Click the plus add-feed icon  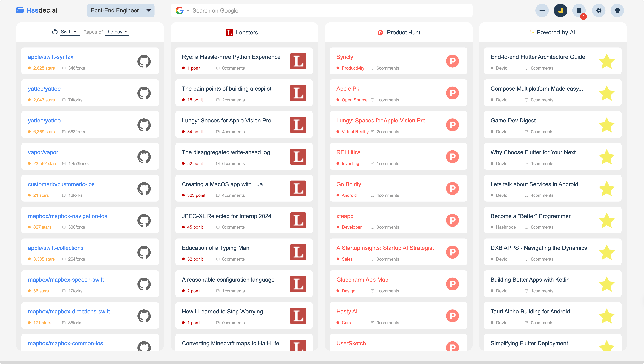pyautogui.click(x=542, y=10)
